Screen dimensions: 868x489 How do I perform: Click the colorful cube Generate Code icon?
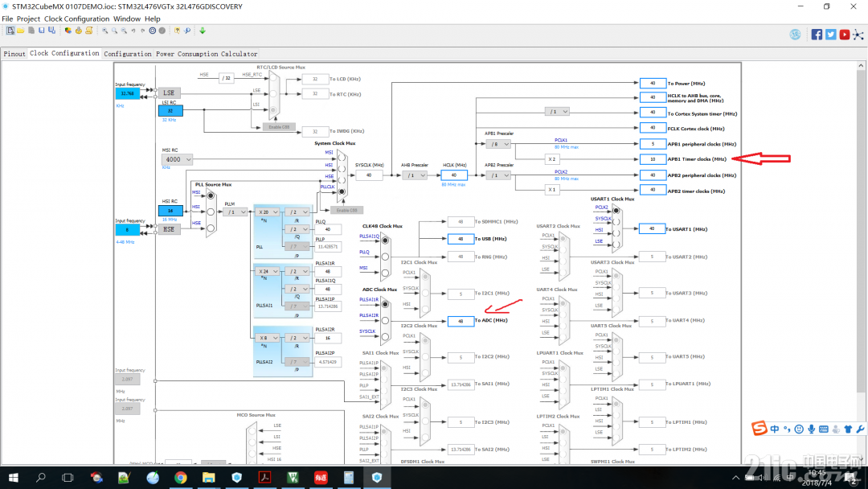[68, 31]
